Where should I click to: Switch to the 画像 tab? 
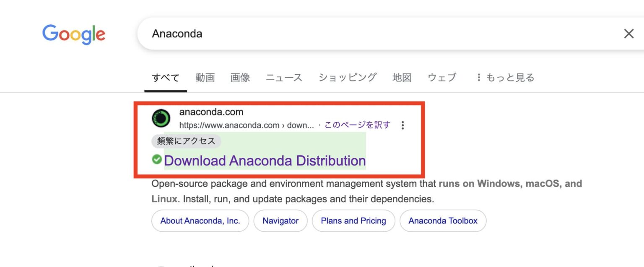click(x=240, y=77)
